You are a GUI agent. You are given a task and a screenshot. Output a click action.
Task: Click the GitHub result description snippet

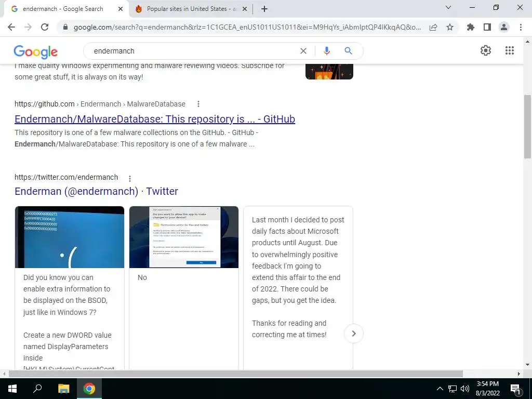tap(137, 138)
